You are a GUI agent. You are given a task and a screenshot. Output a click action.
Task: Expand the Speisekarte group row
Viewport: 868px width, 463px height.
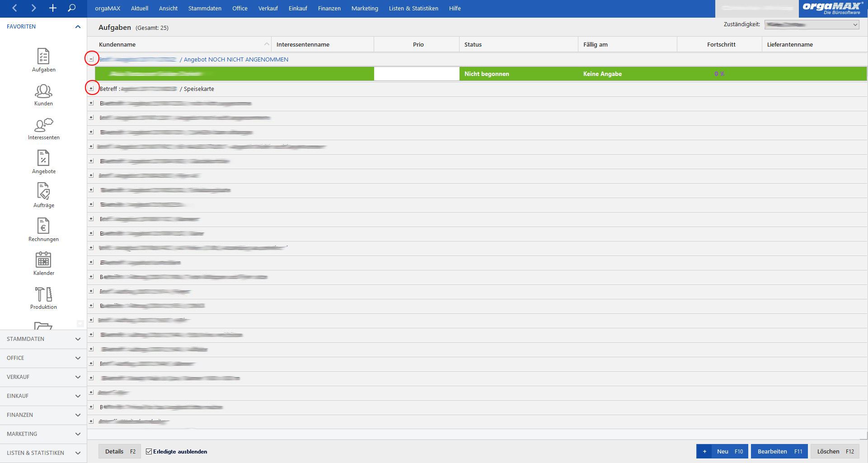[x=91, y=89]
